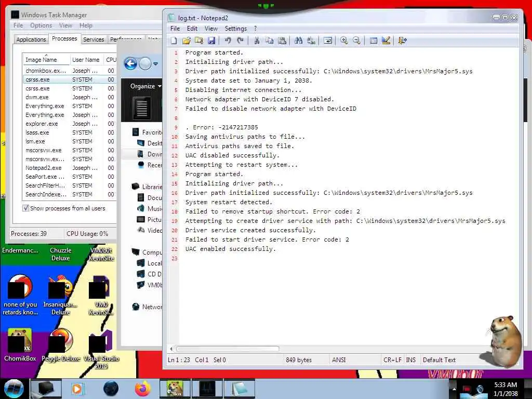
Task: Click the Back arrow in the Explorer window
Action: pos(130,63)
